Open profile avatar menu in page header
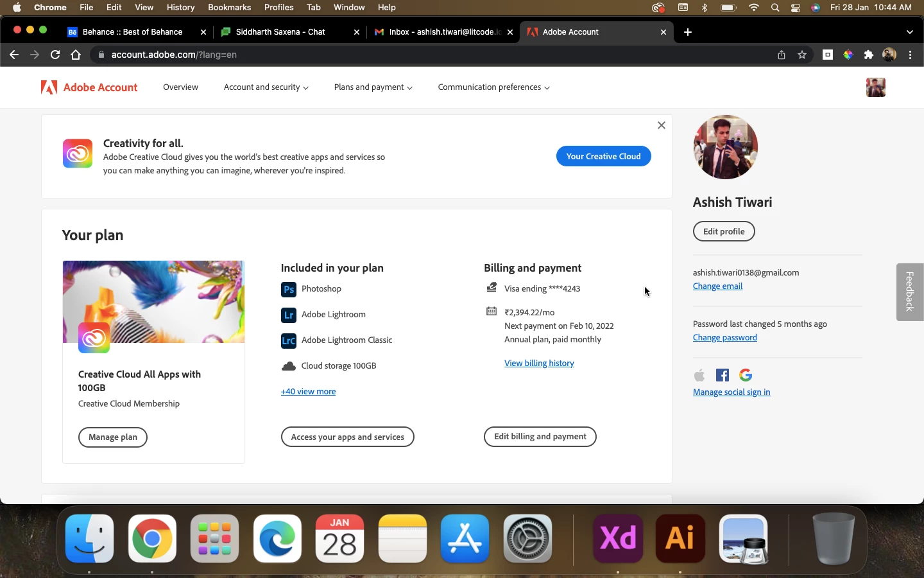The image size is (924, 578). (x=876, y=87)
